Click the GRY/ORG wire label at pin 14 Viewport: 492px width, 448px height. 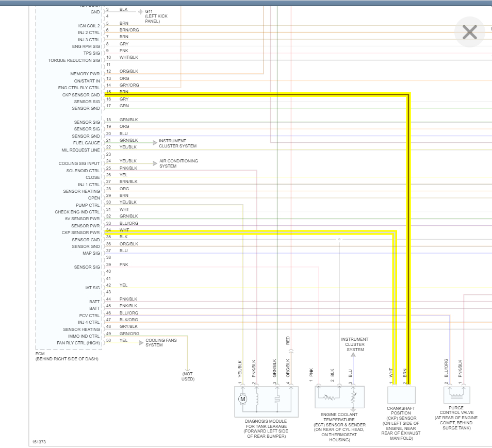tap(129, 85)
